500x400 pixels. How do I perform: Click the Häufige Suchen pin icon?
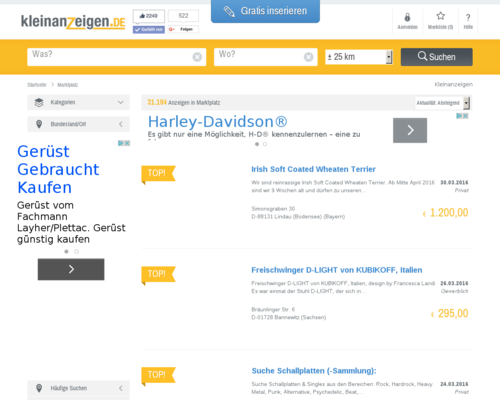[x=39, y=388]
